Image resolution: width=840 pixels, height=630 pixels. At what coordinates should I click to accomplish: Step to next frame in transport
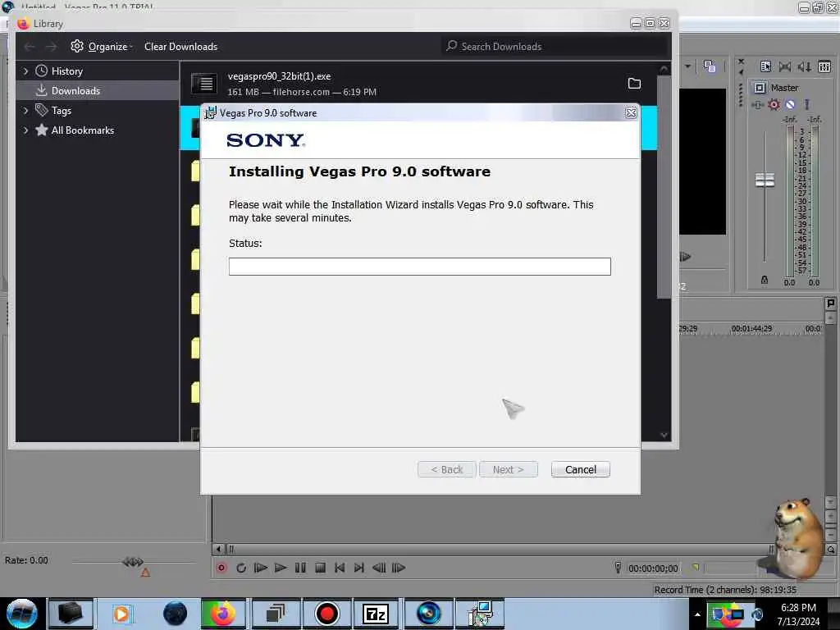pyautogui.click(x=399, y=568)
